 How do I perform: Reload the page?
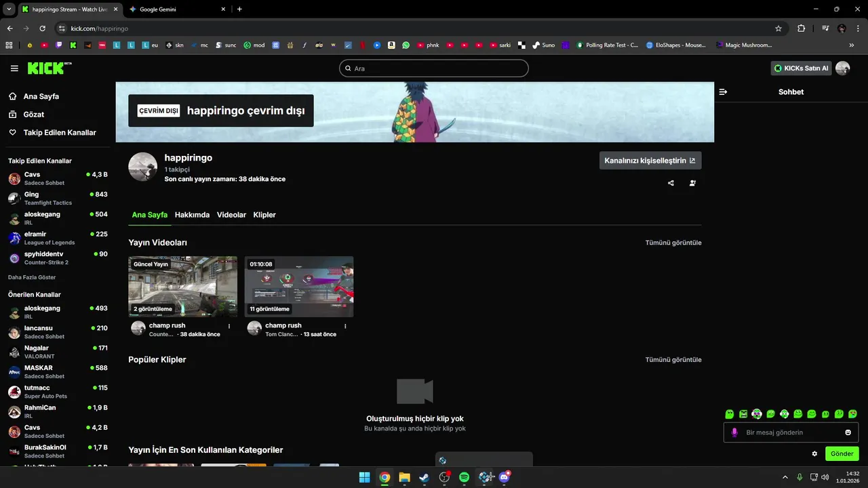(42, 28)
